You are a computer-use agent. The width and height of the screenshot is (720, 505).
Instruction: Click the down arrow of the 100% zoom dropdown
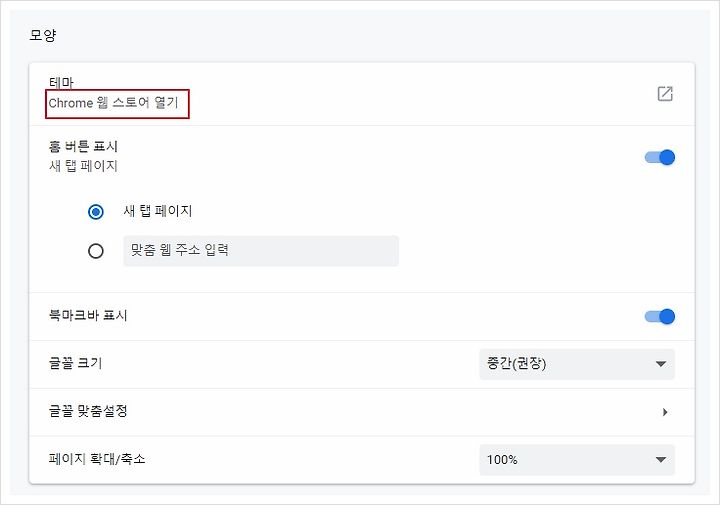[661, 460]
